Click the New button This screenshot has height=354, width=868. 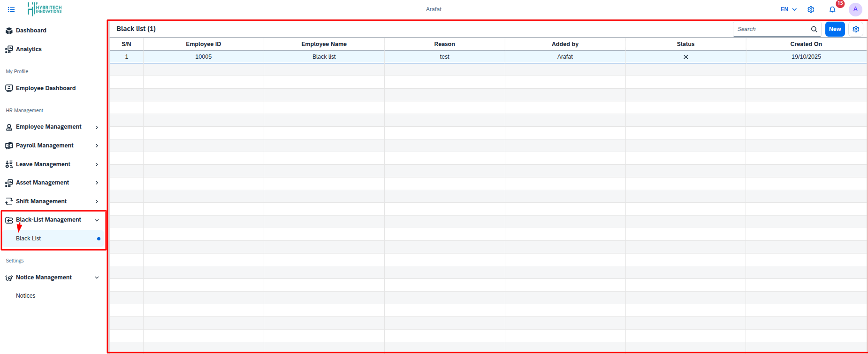(835, 29)
